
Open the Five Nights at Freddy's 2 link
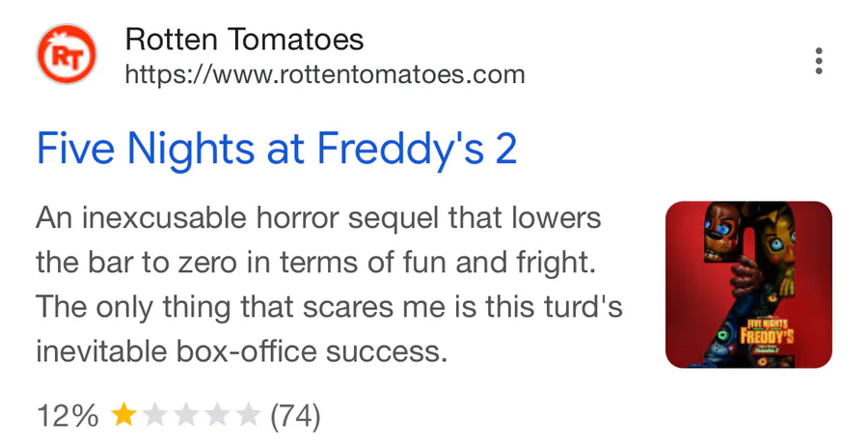[277, 150]
